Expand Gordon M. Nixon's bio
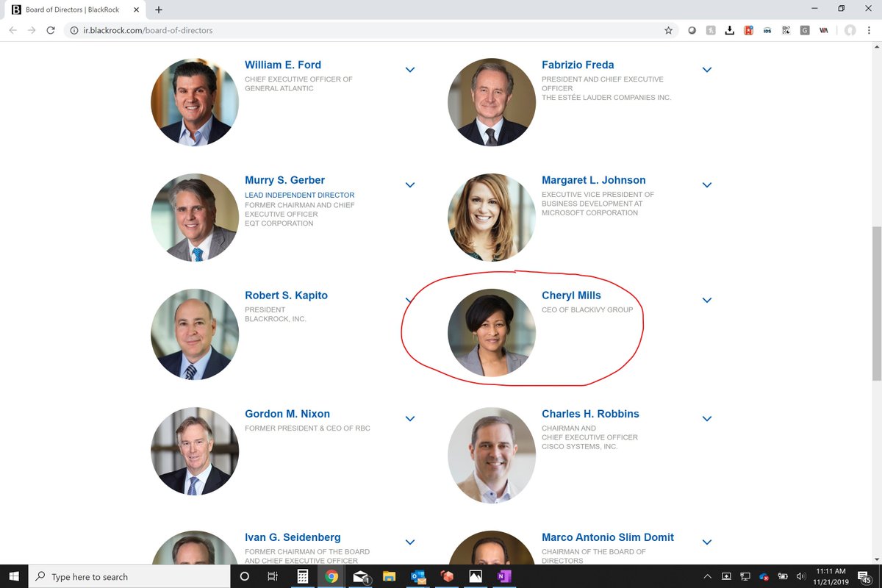Image resolution: width=882 pixels, height=588 pixels. 410,419
